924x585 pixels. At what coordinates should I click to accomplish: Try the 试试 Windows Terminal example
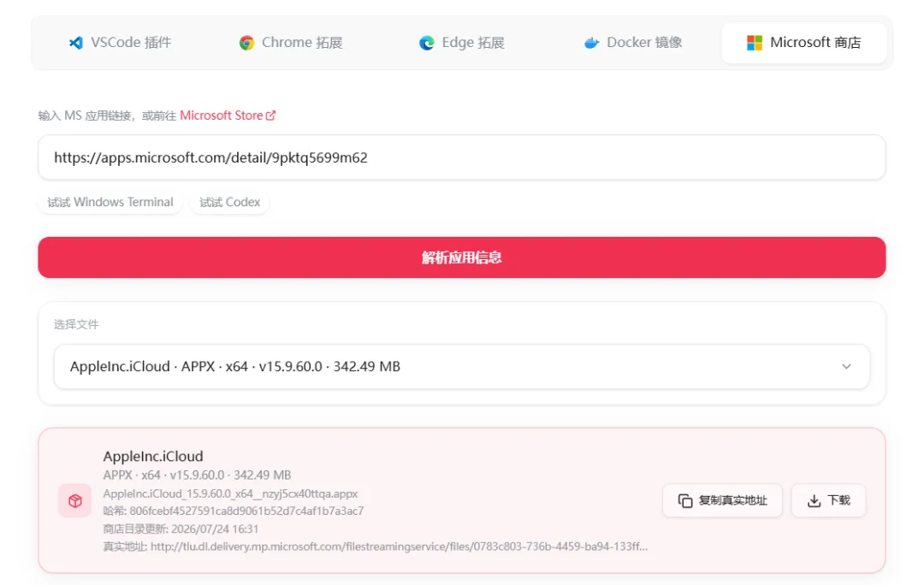(110, 202)
